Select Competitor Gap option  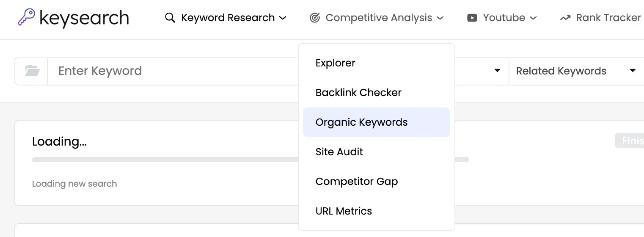point(357,182)
